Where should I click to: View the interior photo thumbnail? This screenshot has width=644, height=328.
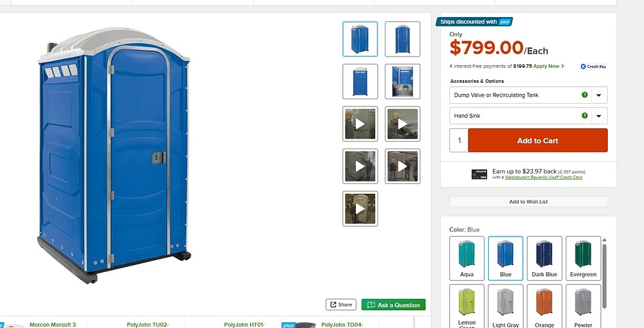403,82
